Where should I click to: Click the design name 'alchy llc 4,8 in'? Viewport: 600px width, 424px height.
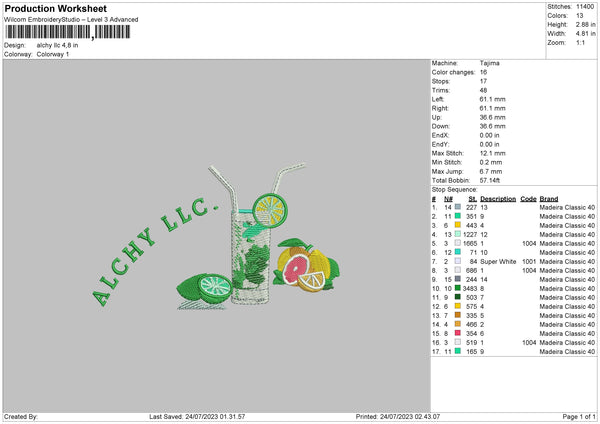57,45
